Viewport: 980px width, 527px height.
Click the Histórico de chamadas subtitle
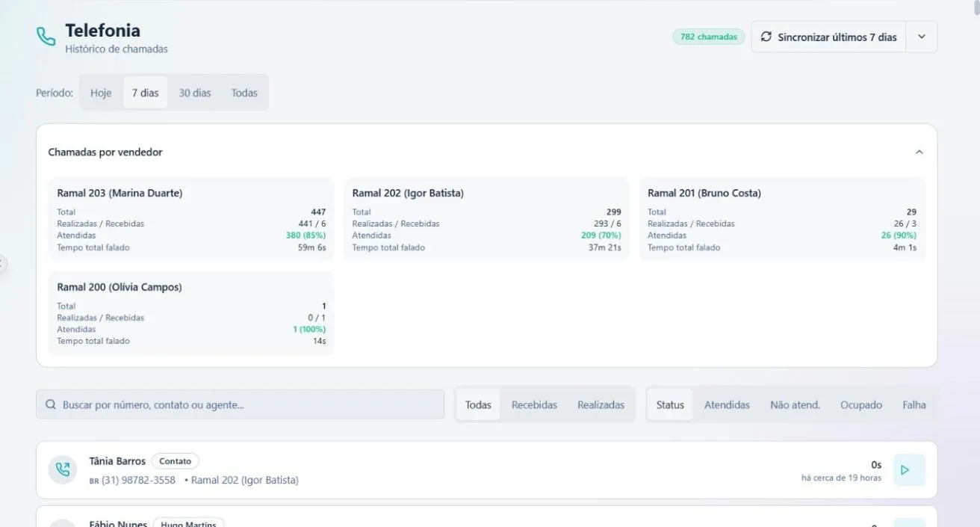tap(117, 49)
